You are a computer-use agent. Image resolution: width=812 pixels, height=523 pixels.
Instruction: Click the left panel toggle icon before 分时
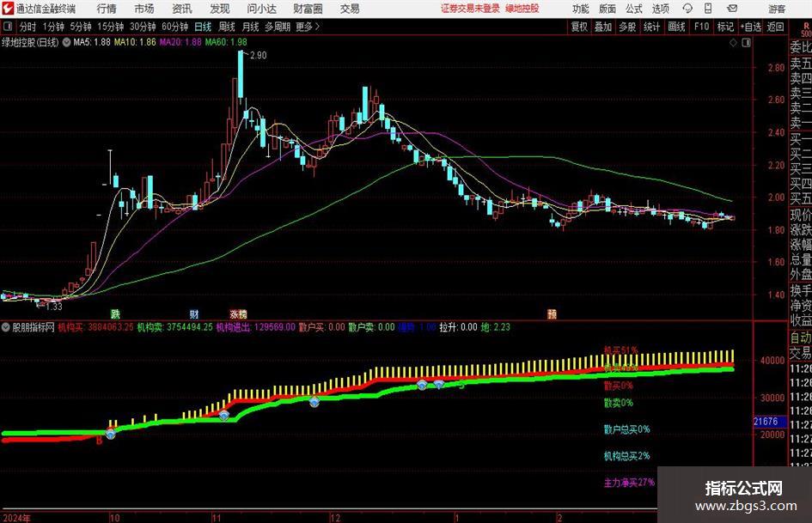(x=8, y=27)
